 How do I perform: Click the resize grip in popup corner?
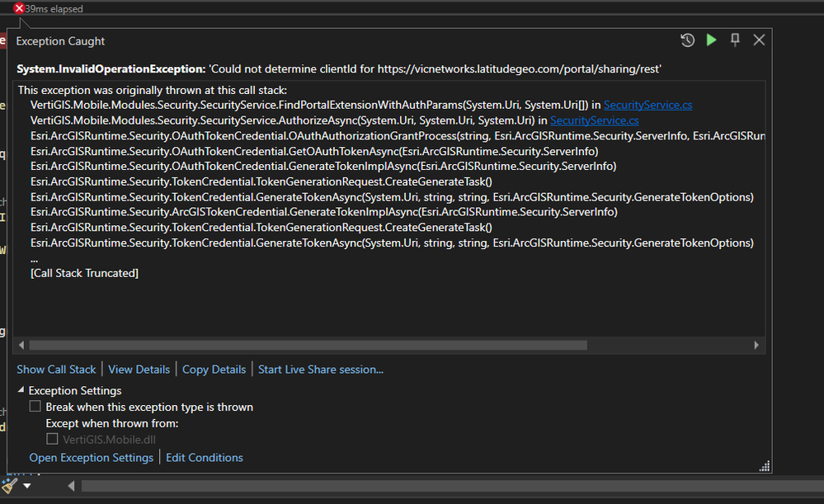(764, 467)
